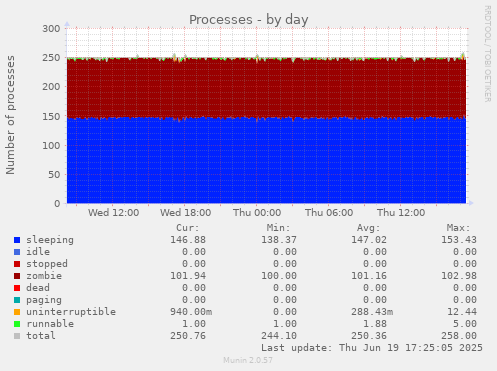This screenshot has height=371, width=497.
Task: Click the dark red zombie area of graph
Action: [266, 88]
